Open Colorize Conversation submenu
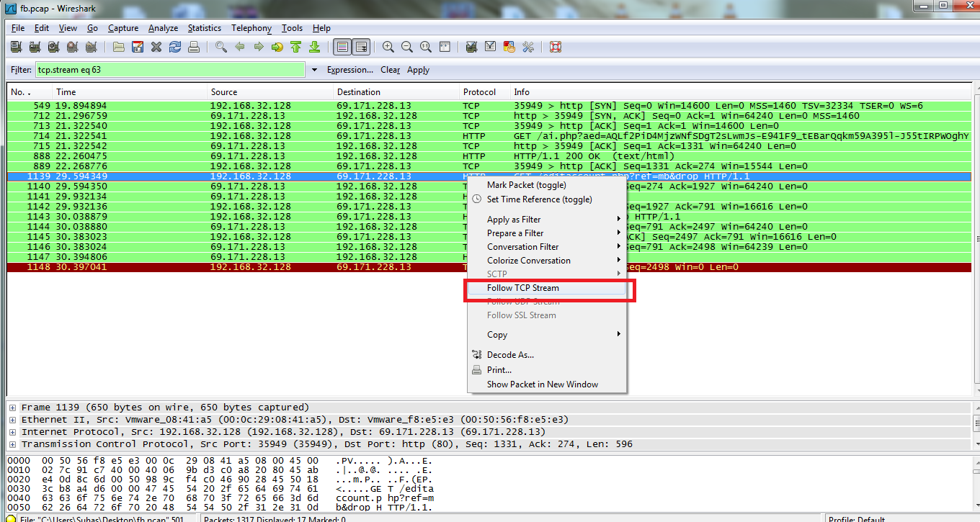The height and width of the screenshot is (522, 980). click(546, 261)
